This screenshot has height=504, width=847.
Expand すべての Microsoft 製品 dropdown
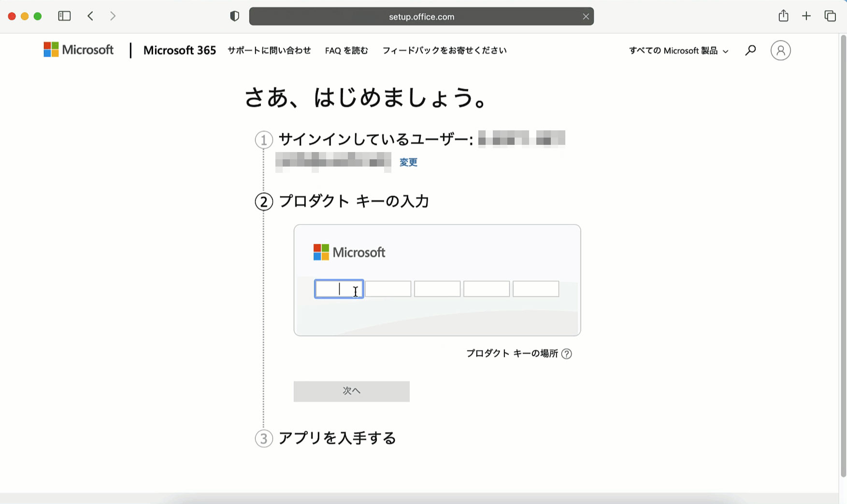pyautogui.click(x=678, y=51)
